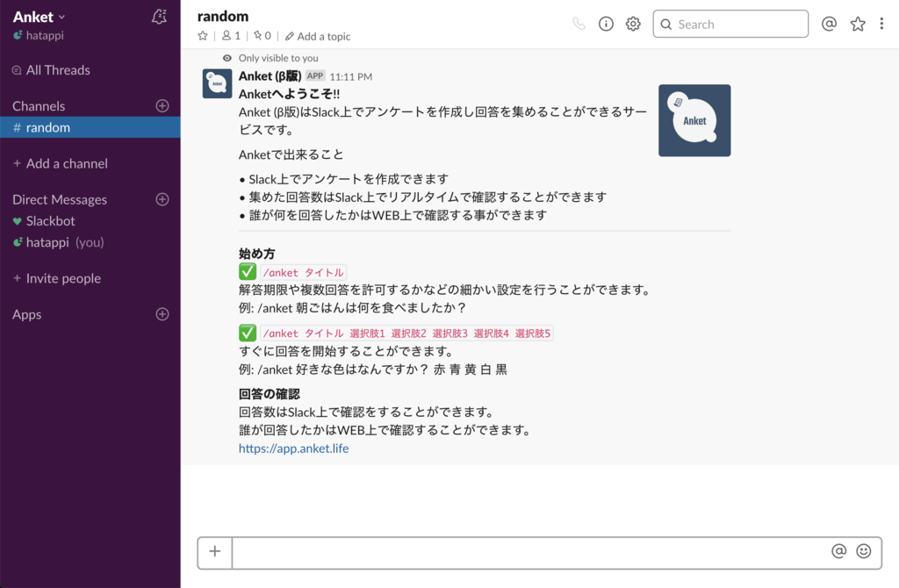This screenshot has height=588, width=899.
Task: Select the random channel in sidebar
Action: pyautogui.click(x=90, y=127)
